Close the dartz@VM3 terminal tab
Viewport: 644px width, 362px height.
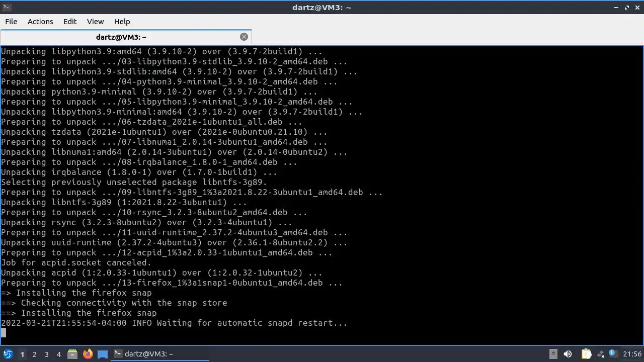point(244,37)
